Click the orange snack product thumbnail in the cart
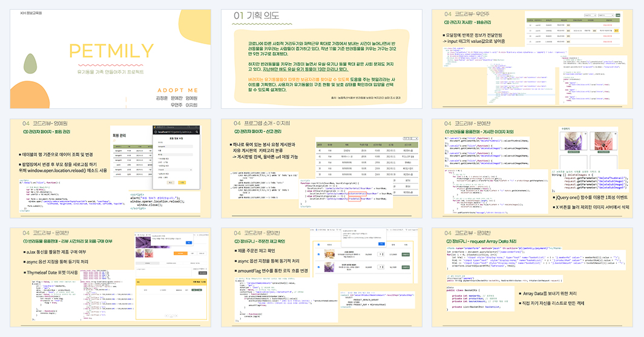Viewport: 644px width, 337px height. click(329, 254)
